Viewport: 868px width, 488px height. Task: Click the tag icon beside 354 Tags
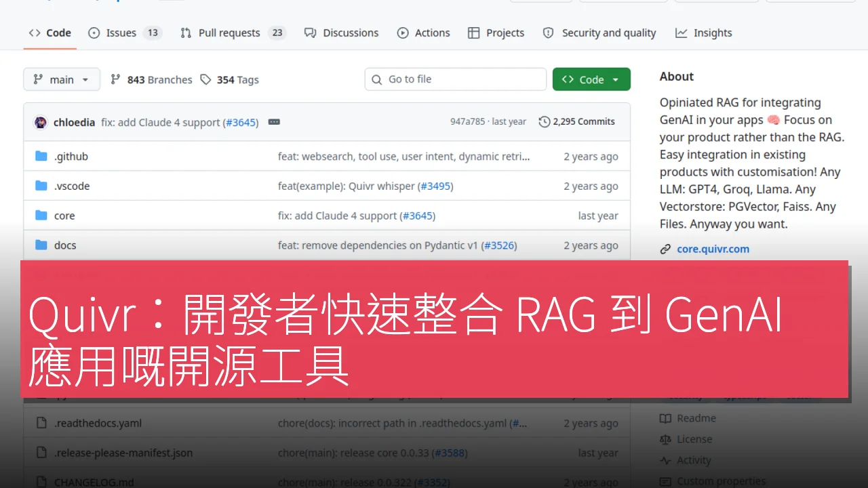pos(205,79)
